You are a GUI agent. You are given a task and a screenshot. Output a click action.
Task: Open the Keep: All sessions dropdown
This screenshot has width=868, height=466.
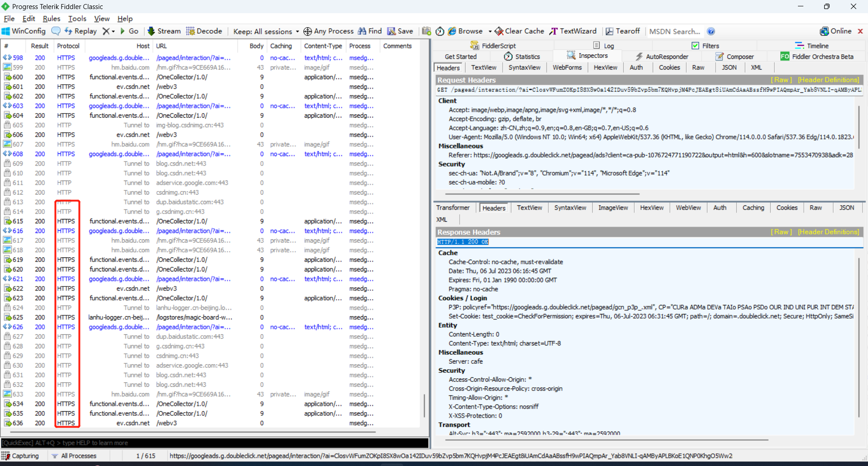[x=266, y=31]
